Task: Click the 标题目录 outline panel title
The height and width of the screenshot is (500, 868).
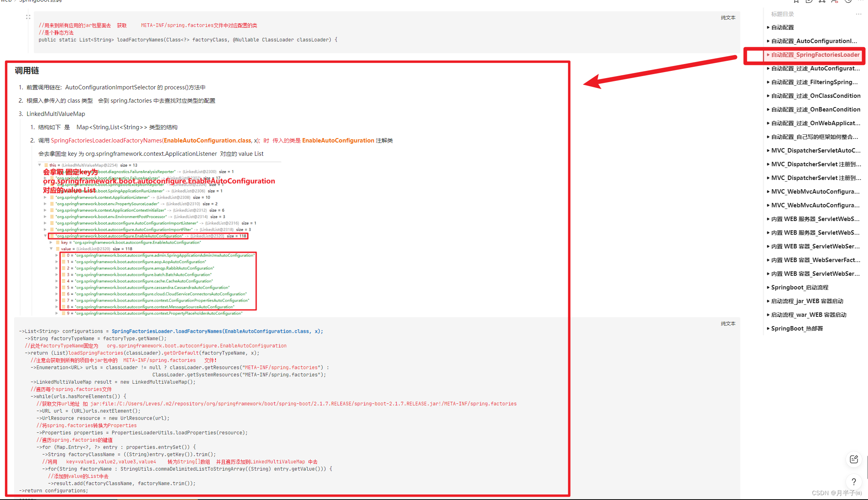Action: click(782, 14)
